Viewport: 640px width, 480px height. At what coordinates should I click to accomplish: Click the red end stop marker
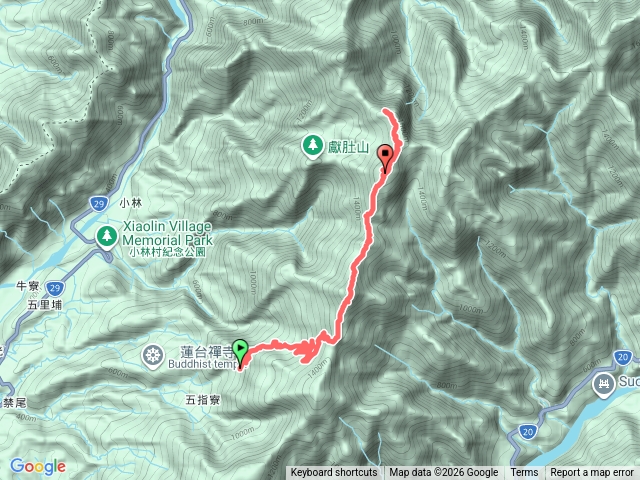386,159
